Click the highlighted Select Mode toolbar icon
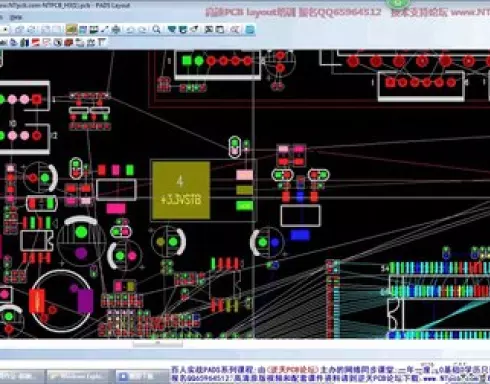Screen dimensions: 490x384 click(71, 29)
